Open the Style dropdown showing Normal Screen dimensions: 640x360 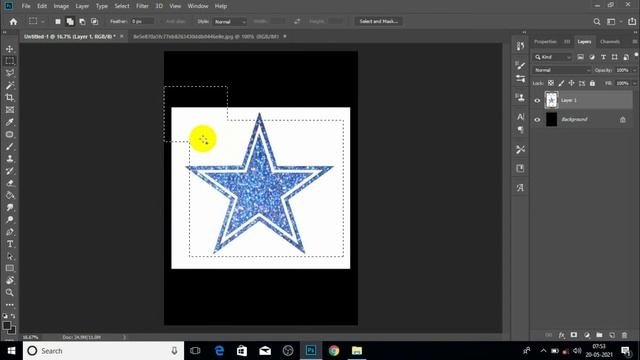230,22
